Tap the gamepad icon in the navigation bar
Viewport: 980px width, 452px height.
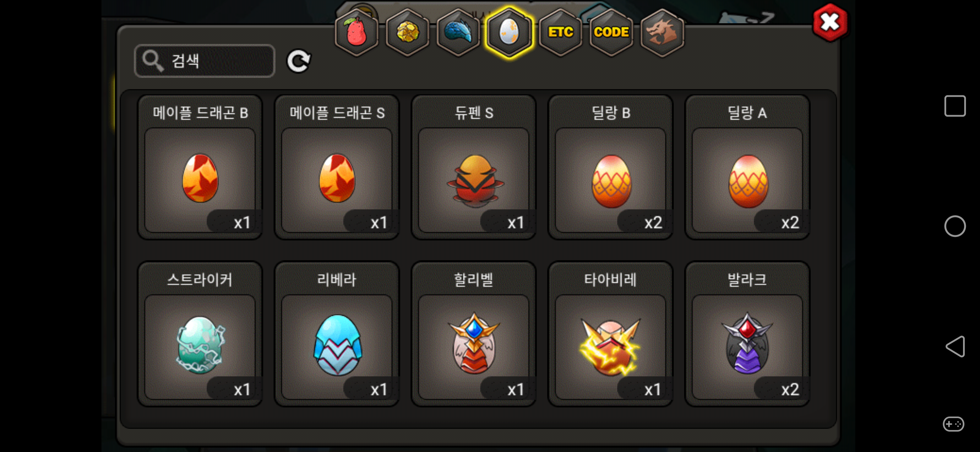953,423
